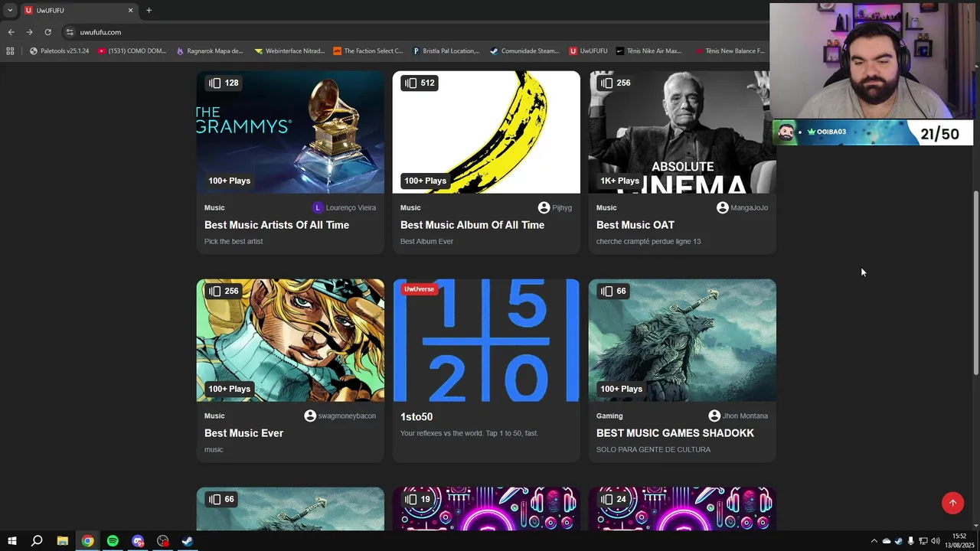Click the 128 choices badge on Grammys card

[x=224, y=83]
